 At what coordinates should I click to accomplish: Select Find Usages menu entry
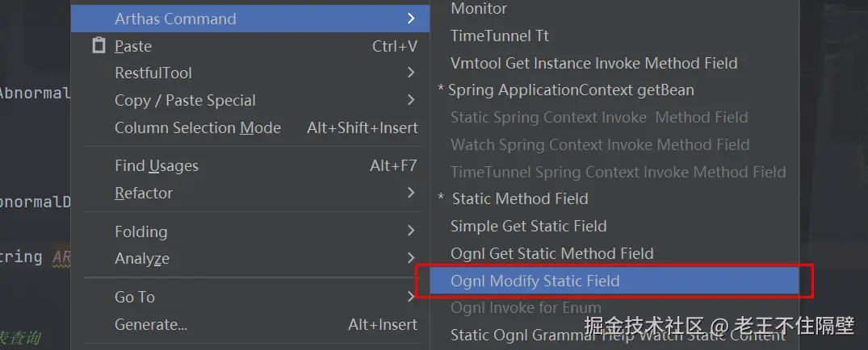[157, 165]
